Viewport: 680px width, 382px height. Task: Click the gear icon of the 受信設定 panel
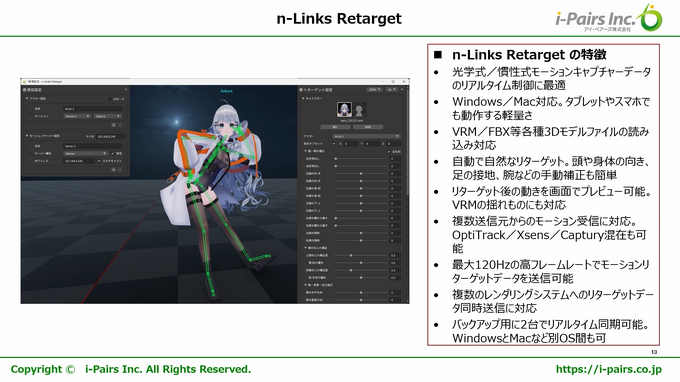(25, 90)
